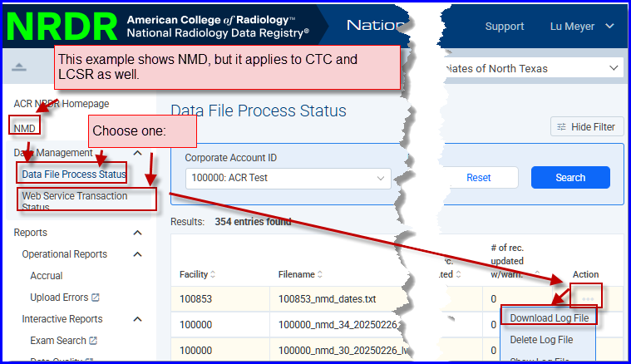Image resolution: width=631 pixels, height=364 pixels.
Task: Click the 354 entries found result text
Action: [x=253, y=222]
